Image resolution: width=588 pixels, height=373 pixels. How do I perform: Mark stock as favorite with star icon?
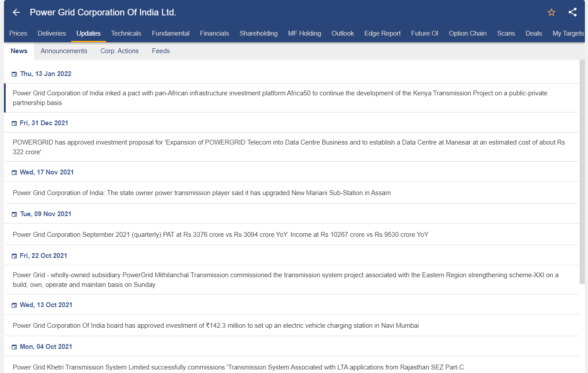point(551,12)
